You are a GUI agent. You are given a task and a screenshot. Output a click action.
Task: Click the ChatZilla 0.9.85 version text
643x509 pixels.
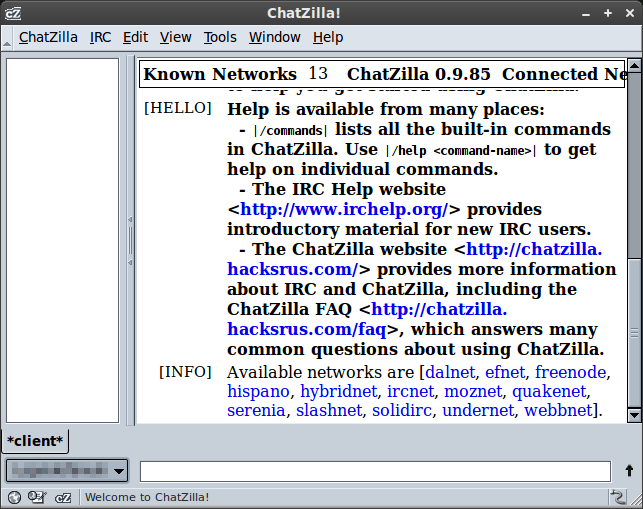[x=419, y=74]
